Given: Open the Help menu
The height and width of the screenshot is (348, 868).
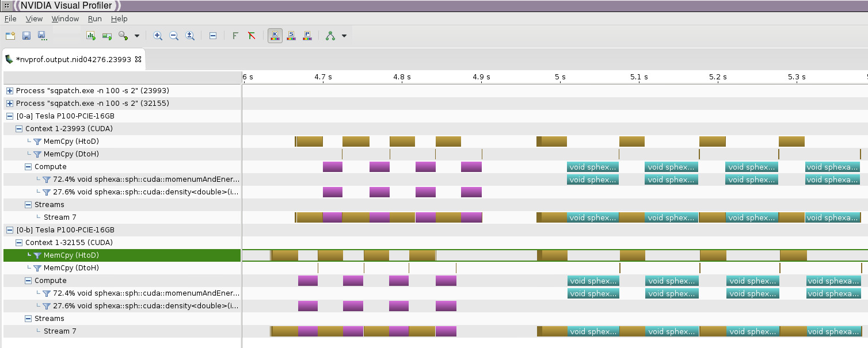Looking at the screenshot, I should (x=119, y=18).
